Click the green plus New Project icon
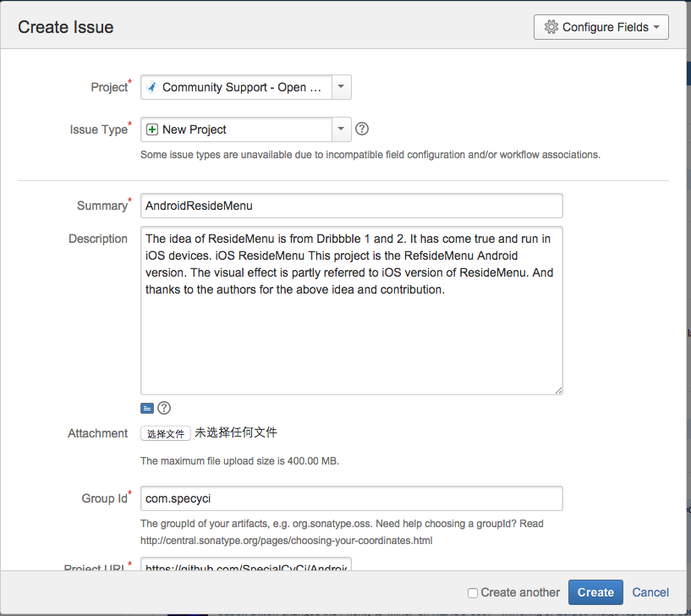This screenshot has width=691, height=616. click(152, 129)
